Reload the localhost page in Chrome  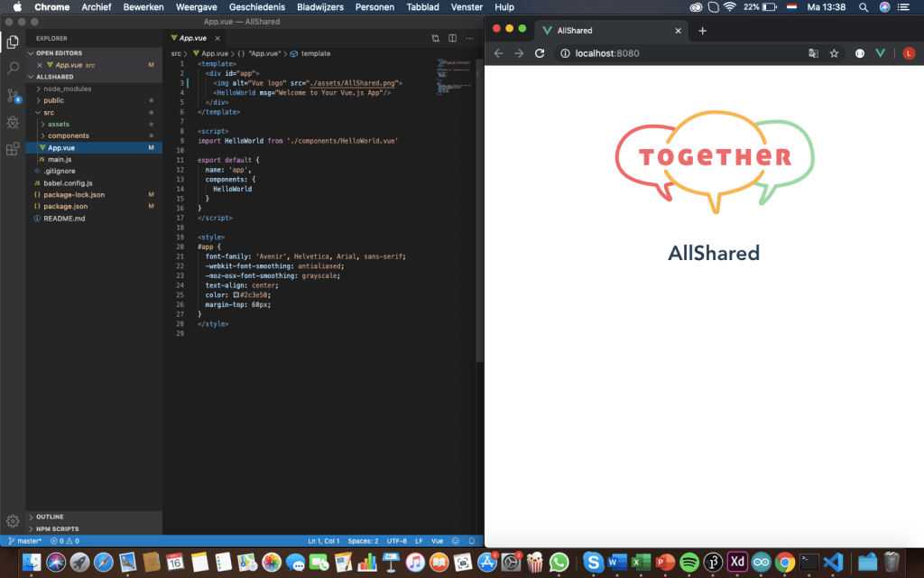pyautogui.click(x=540, y=53)
